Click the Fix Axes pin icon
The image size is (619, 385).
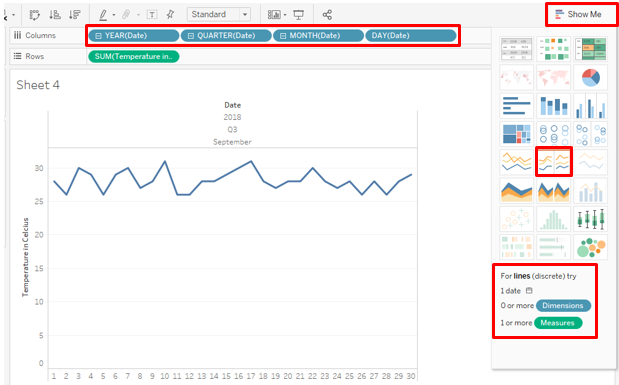click(x=170, y=15)
